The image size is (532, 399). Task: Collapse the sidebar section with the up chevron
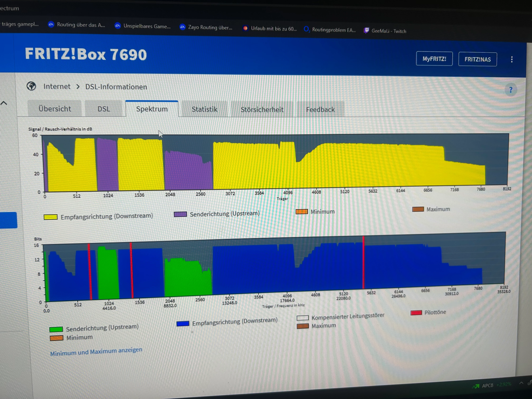coord(4,103)
